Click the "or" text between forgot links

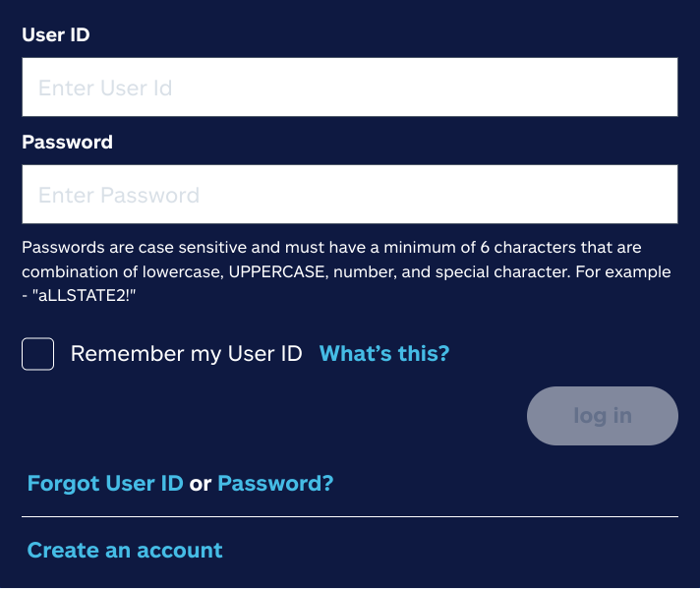[201, 484]
